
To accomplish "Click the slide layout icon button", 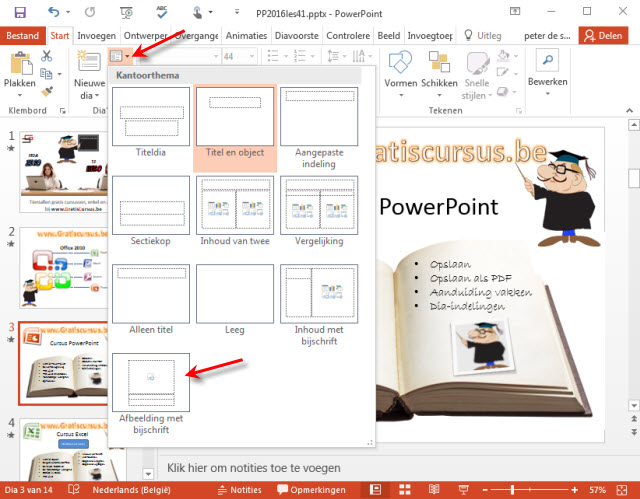I will coord(116,56).
